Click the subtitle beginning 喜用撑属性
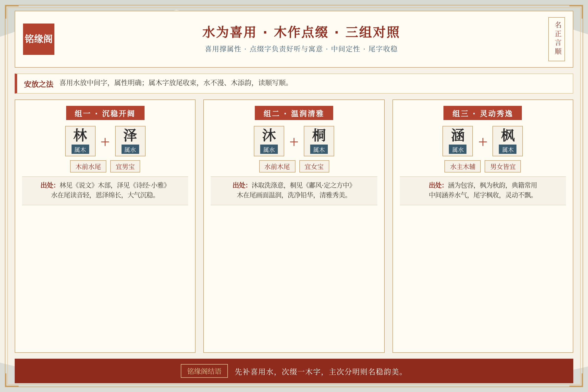The width and height of the screenshot is (588, 392). (x=301, y=49)
